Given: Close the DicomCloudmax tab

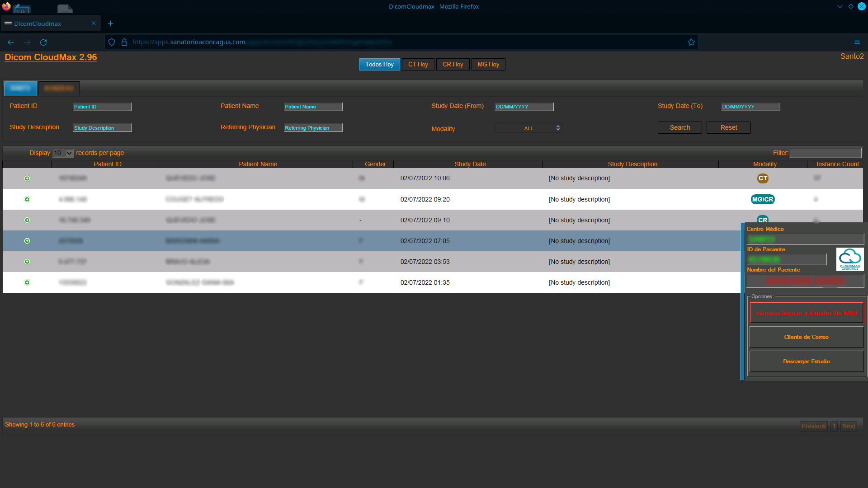Looking at the screenshot, I should [x=94, y=23].
